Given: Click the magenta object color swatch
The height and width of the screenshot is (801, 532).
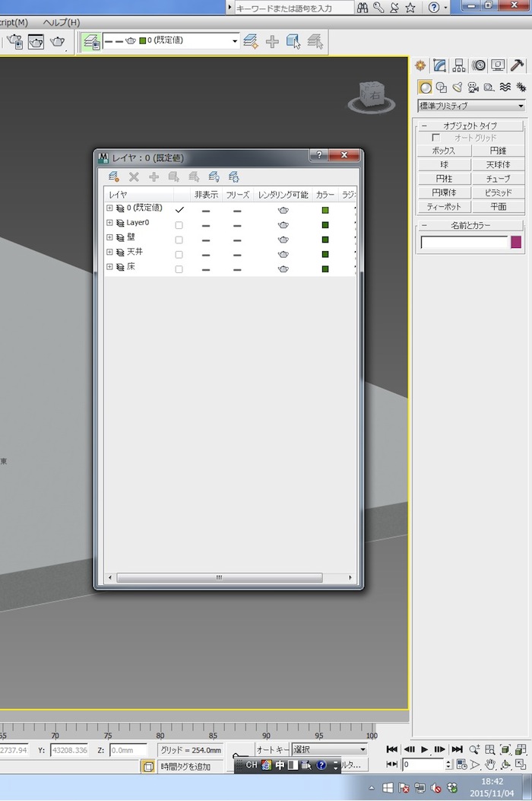Looking at the screenshot, I should pyautogui.click(x=516, y=242).
